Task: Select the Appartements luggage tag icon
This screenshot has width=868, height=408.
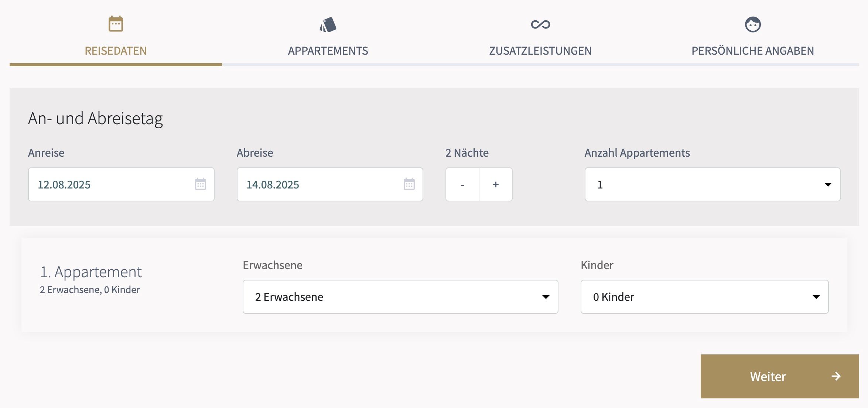Action: coord(328,23)
